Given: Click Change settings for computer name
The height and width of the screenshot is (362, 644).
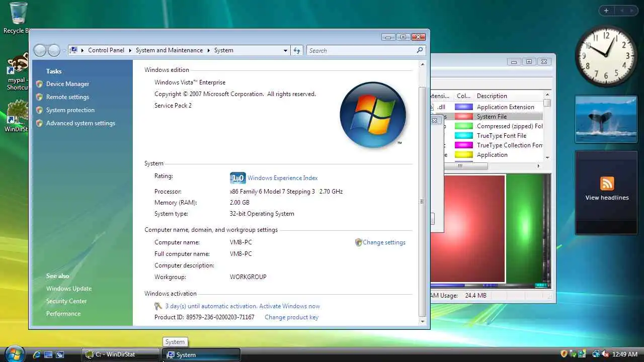Looking at the screenshot, I should click(384, 242).
